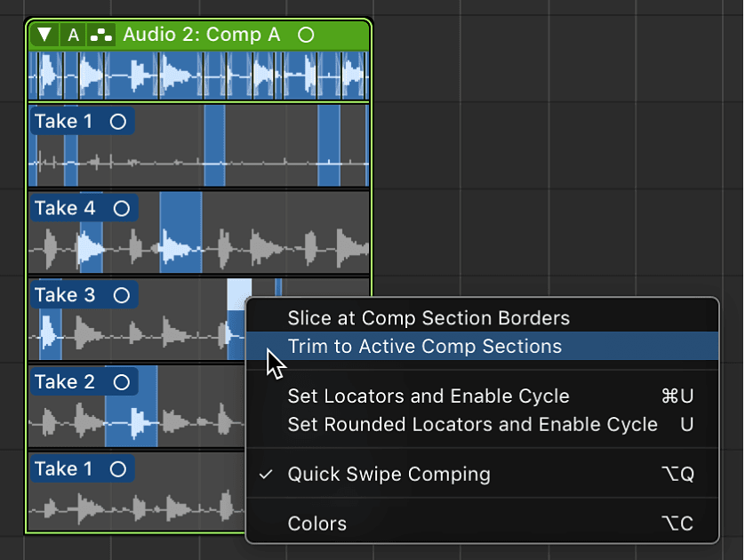Click the circle beside Take 4
Image resolution: width=745 pixels, height=560 pixels.
pos(122,208)
